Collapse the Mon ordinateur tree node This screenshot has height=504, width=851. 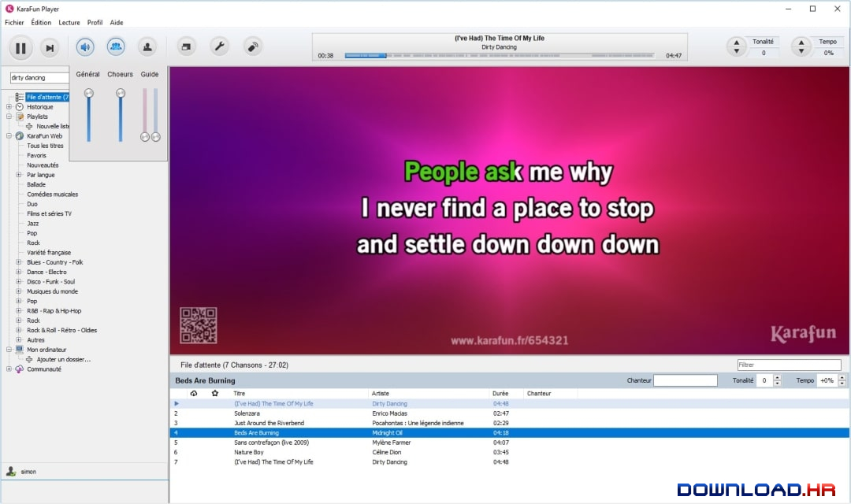[x=9, y=350]
